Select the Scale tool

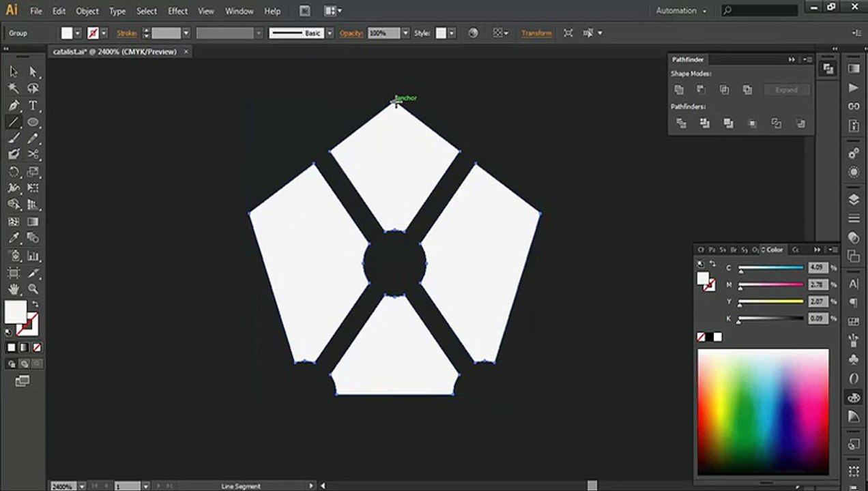33,172
